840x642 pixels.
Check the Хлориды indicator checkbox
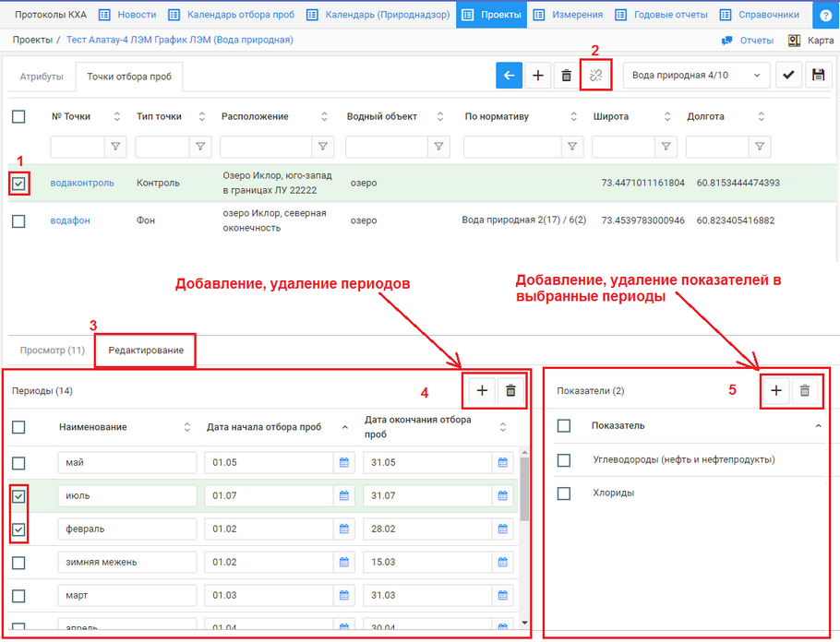click(564, 493)
